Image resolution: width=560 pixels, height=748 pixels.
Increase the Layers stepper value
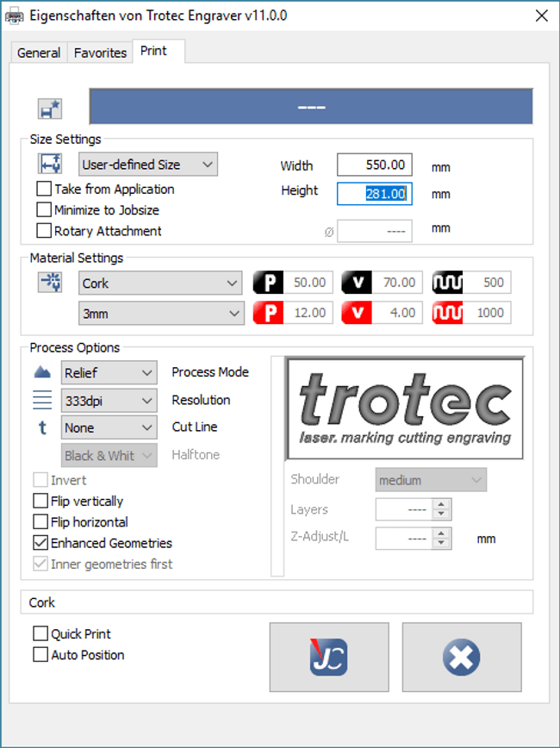(x=441, y=504)
